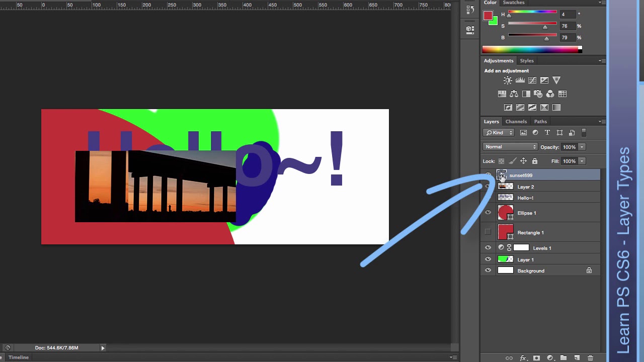Switch to the Paths tab
This screenshot has width=644, height=362.
point(540,122)
